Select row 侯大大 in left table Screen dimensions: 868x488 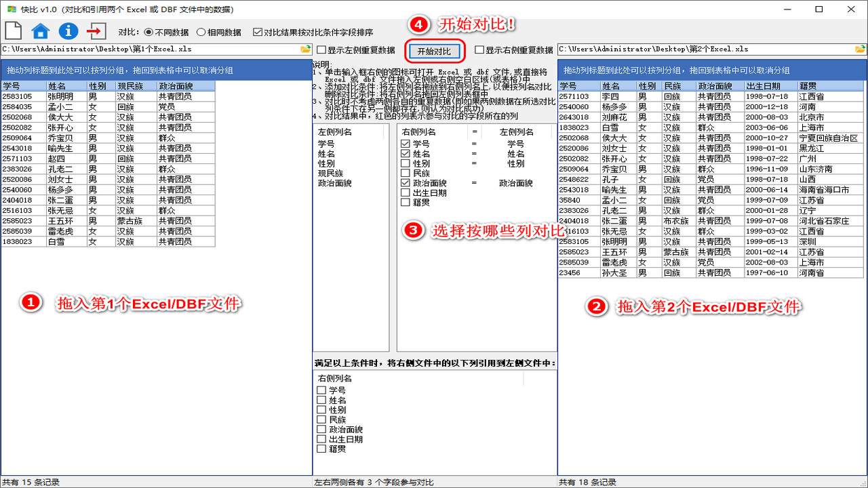coord(108,117)
